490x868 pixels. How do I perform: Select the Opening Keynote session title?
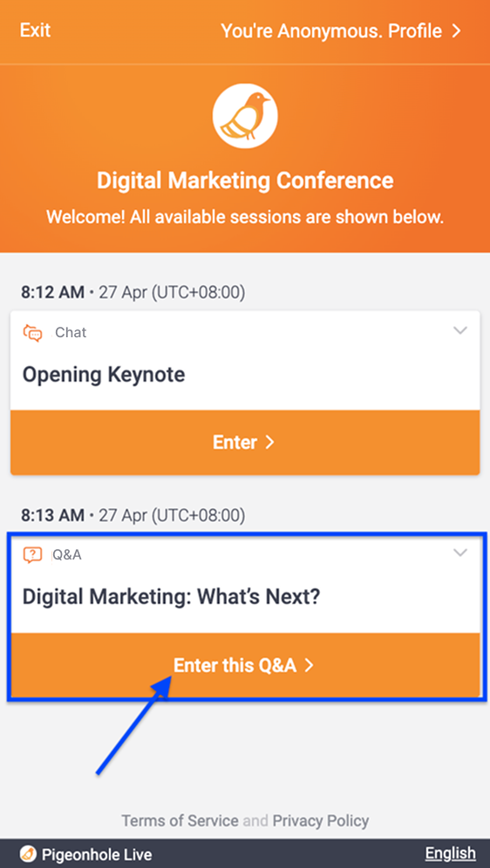104,376
